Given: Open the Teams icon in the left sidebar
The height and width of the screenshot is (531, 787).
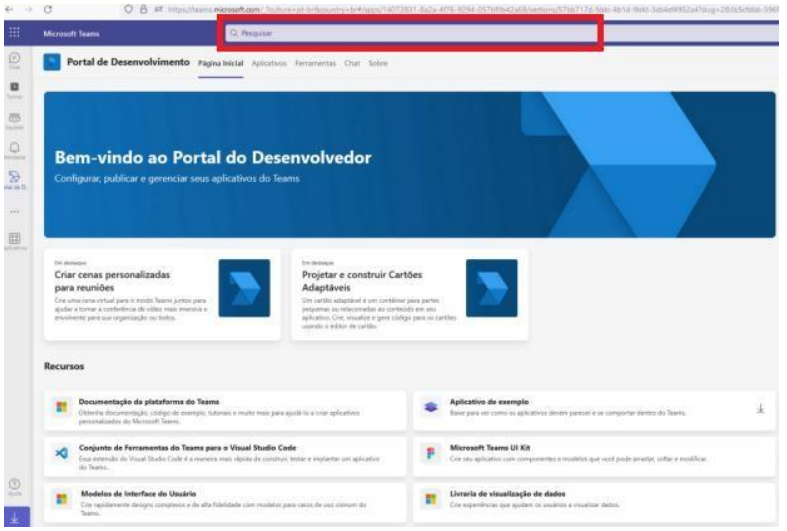Looking at the screenshot, I should pos(14,93).
